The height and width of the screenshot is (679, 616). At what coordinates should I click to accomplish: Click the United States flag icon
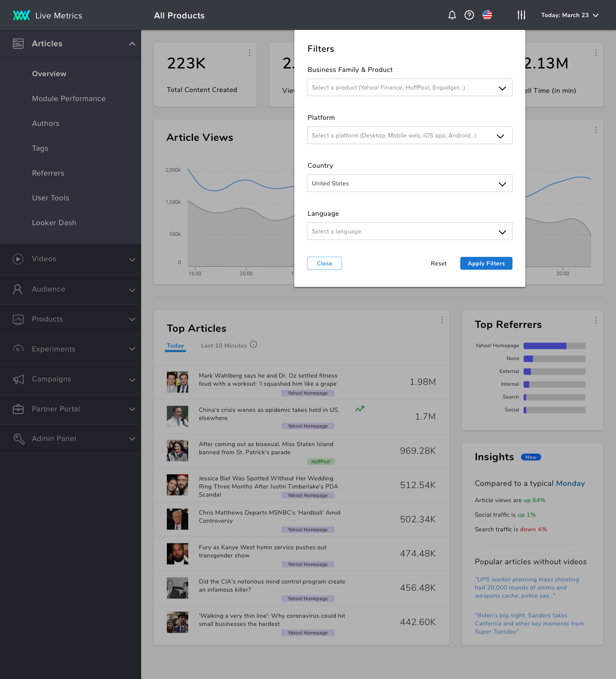(x=487, y=15)
